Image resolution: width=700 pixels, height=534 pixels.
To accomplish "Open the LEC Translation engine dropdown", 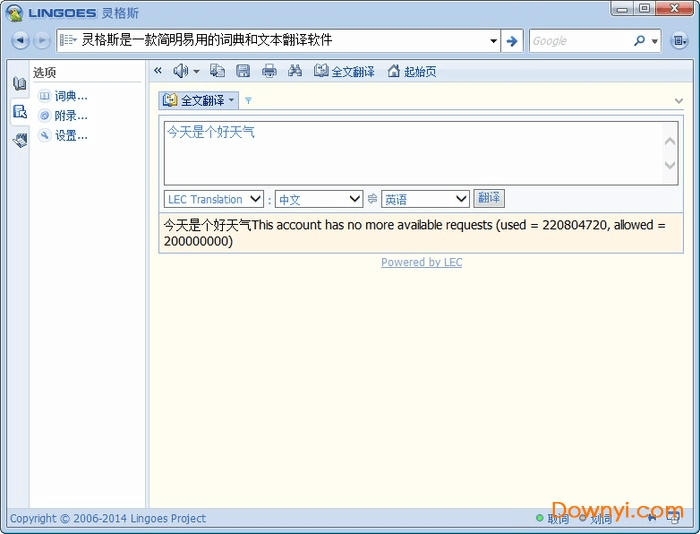I will [x=214, y=199].
